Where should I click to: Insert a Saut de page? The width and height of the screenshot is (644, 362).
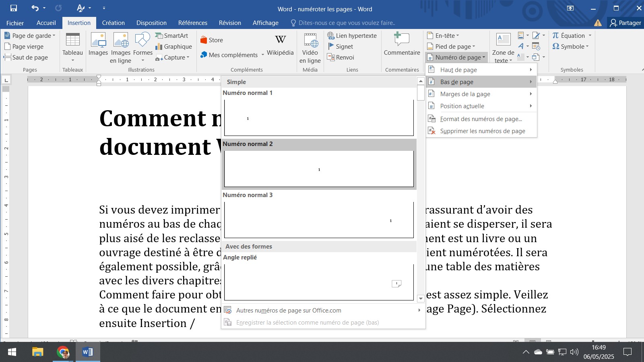point(26,57)
